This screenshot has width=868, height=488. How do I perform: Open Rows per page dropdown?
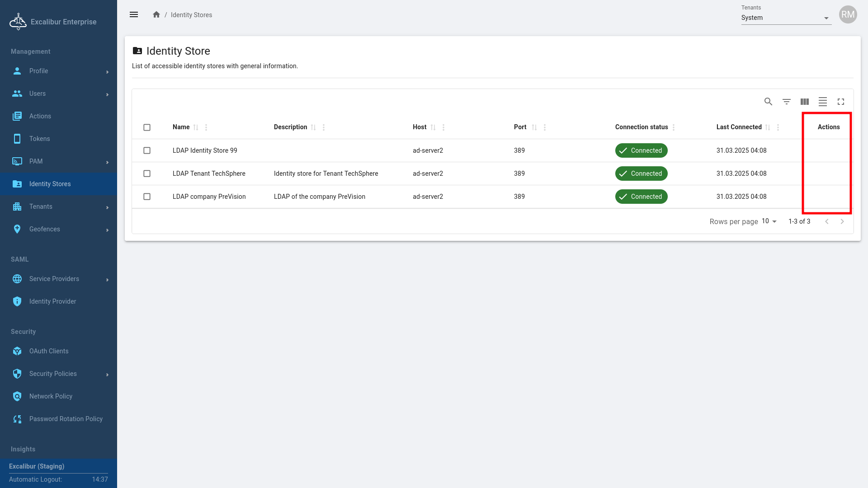pos(769,221)
